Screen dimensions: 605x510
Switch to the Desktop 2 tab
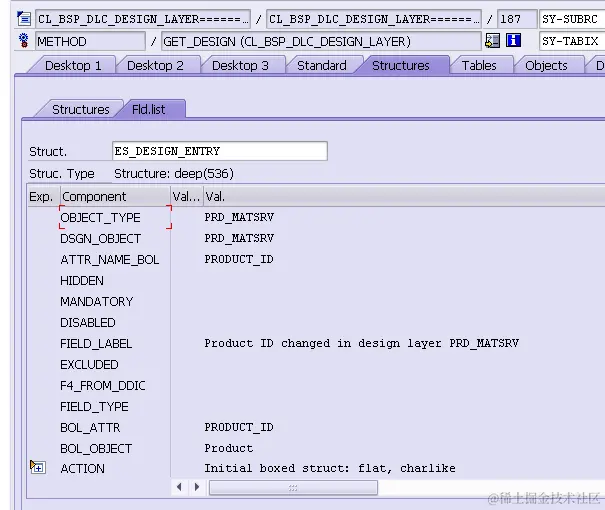(x=155, y=66)
